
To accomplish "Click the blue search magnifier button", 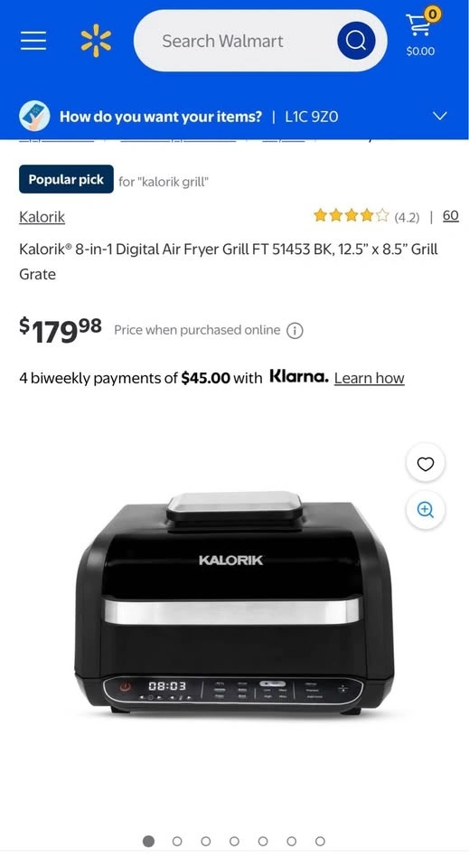I will pos(356,41).
